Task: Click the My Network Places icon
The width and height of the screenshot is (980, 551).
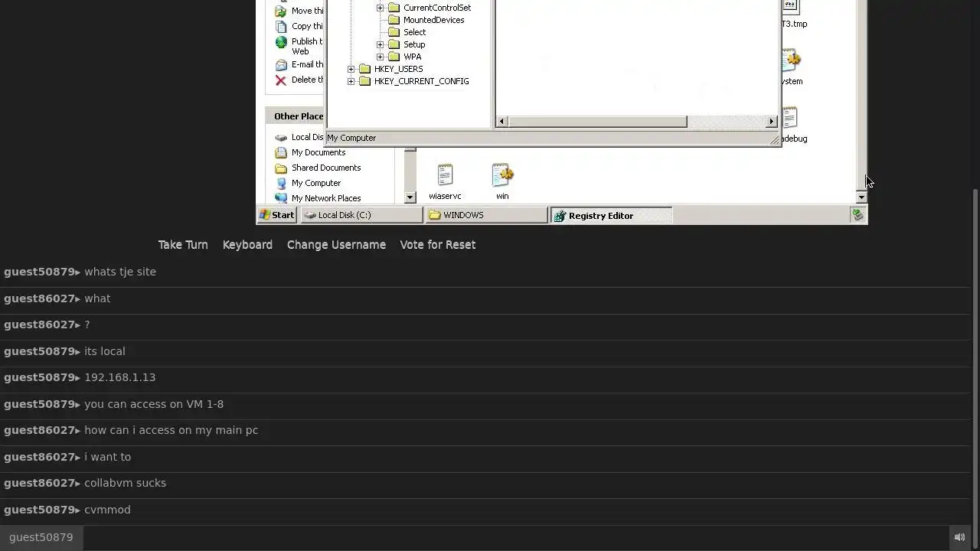Action: click(281, 198)
